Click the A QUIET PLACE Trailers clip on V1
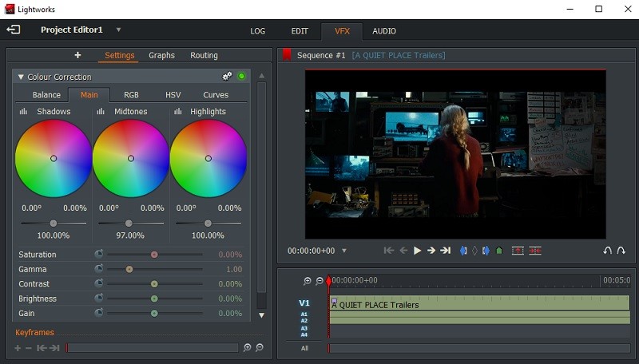The height and width of the screenshot is (364, 639). click(x=480, y=303)
